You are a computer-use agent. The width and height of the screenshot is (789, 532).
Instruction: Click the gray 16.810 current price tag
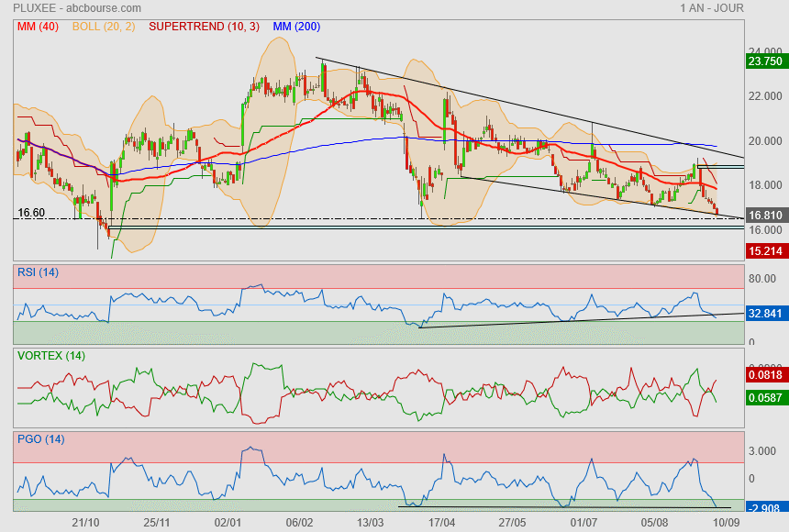(765, 216)
